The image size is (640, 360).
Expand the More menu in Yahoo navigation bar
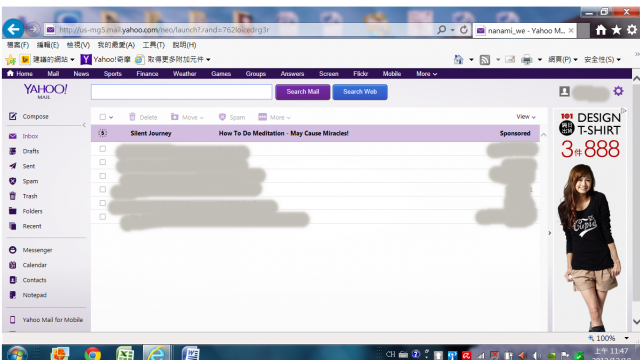427,74
